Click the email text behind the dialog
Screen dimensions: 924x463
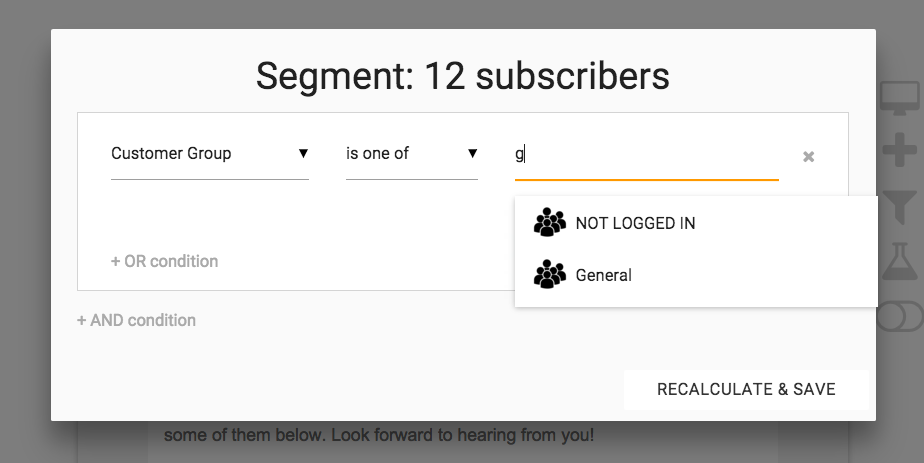click(x=379, y=436)
